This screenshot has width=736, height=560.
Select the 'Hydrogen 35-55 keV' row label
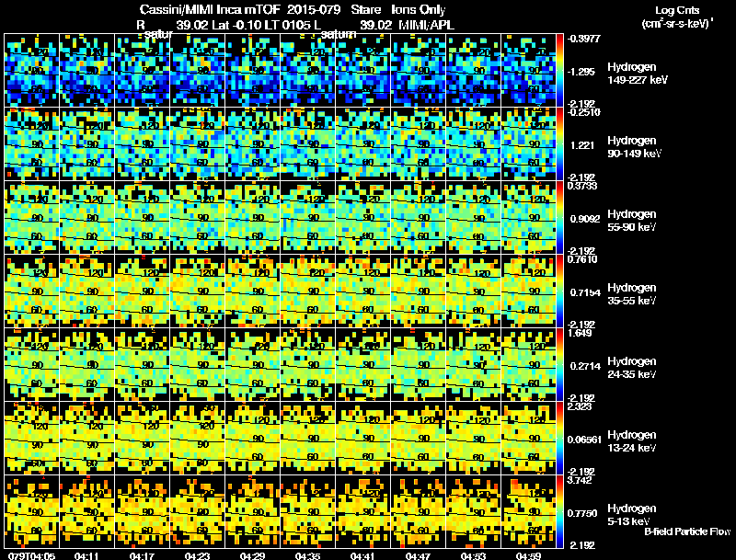632,294
